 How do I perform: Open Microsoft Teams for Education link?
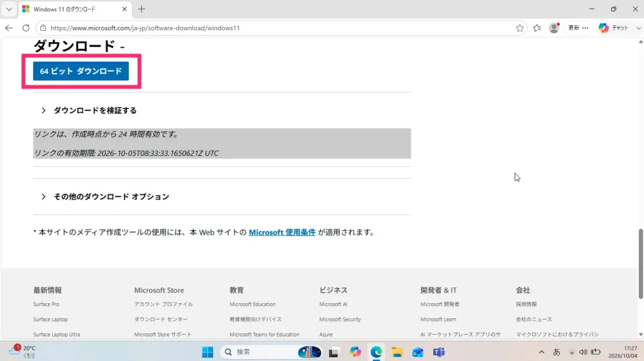265,335
